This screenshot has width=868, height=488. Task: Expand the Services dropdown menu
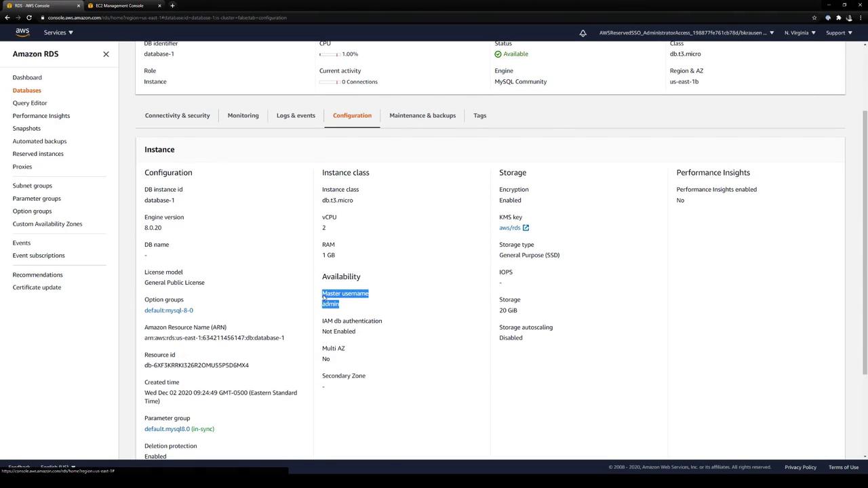click(58, 33)
